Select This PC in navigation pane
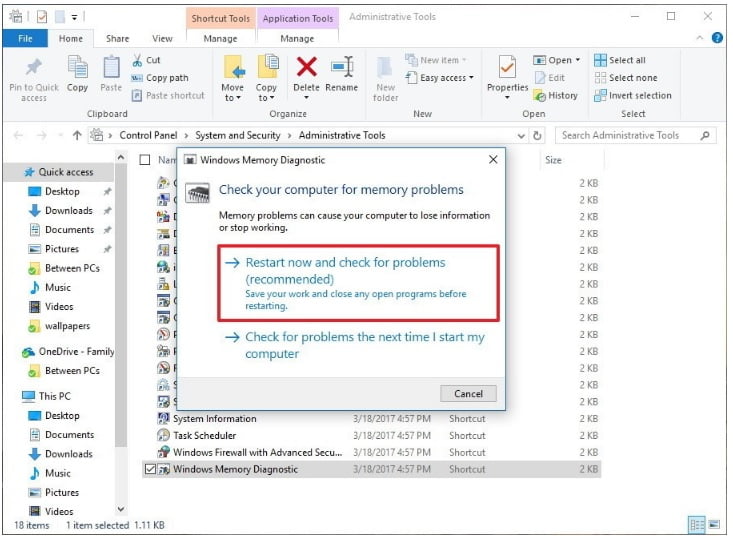 pos(47,396)
